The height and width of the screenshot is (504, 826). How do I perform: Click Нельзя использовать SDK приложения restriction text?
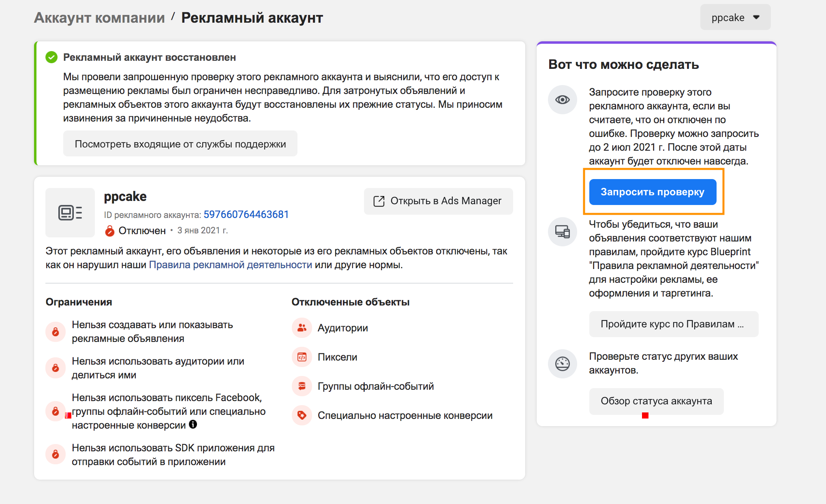[173, 455]
